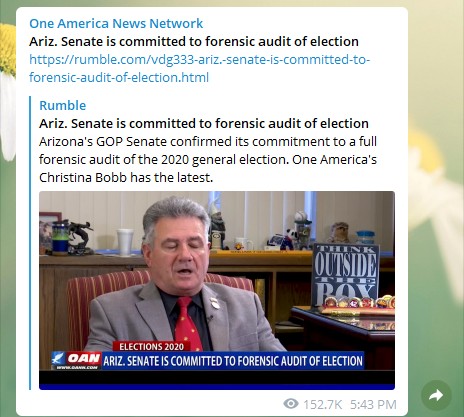
Task: Click the dark bar beneath the video thumbnail
Action: pos(217,380)
